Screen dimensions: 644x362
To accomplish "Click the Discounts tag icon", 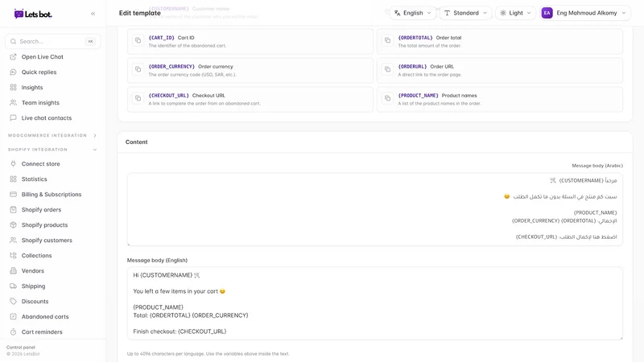I will click(x=13, y=301).
